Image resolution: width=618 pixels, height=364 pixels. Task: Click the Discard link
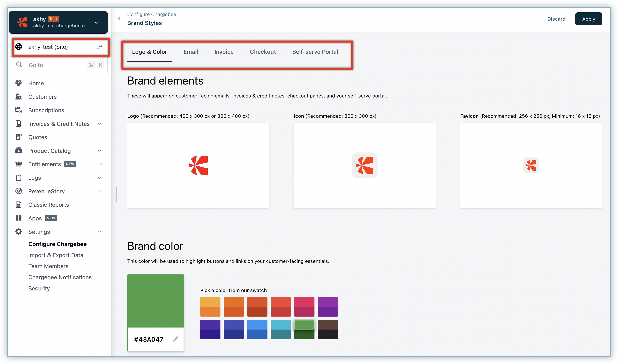click(556, 19)
